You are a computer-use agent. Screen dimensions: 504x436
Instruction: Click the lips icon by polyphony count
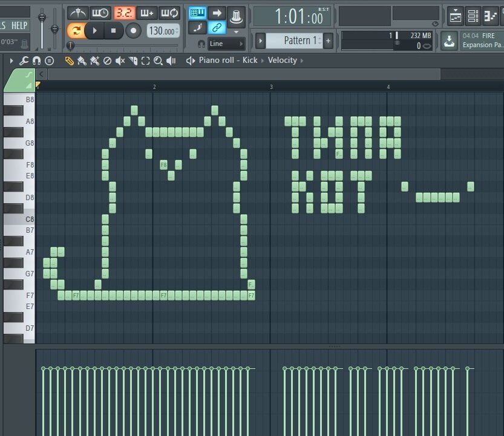click(x=427, y=46)
